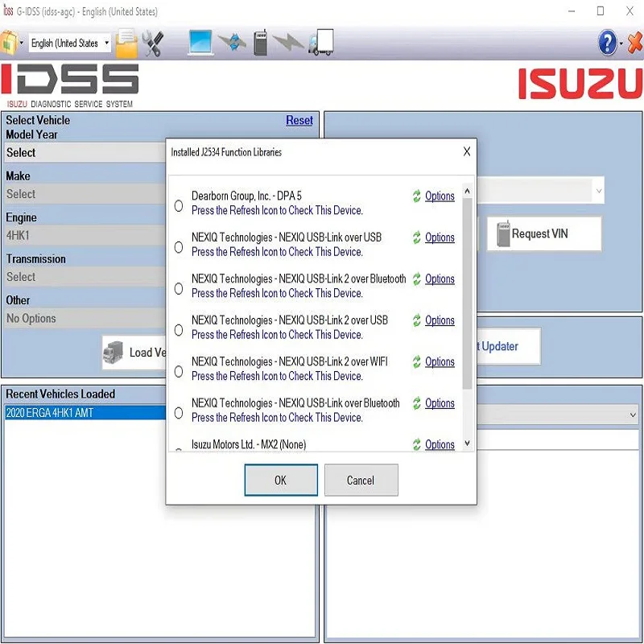Click the Isuzu Motors Ltd. - MX2 (None) text
Image resolution: width=644 pixels, height=644 pixels.
tap(249, 444)
